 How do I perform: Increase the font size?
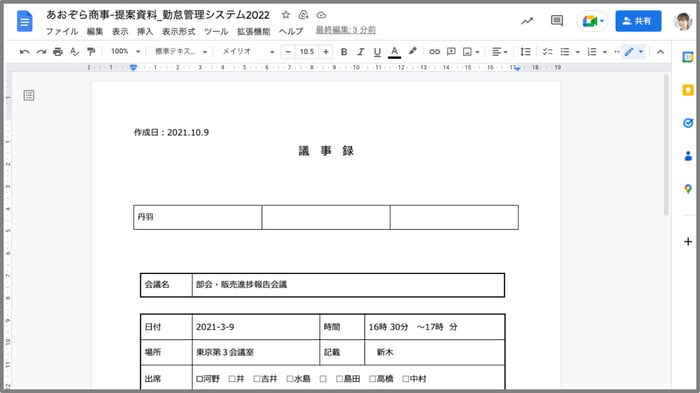(x=326, y=52)
